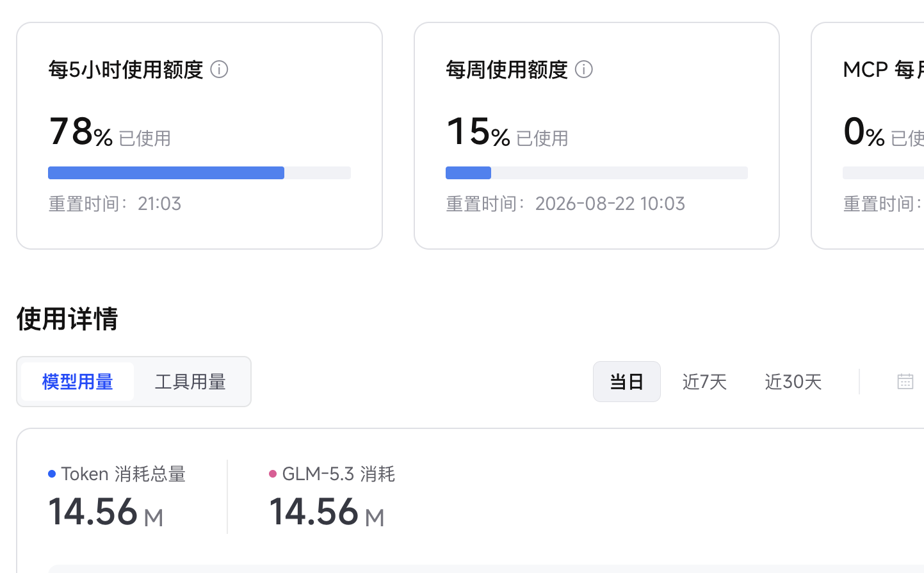Click the 78% 已使用 figure
924x573 pixels.
(x=109, y=132)
